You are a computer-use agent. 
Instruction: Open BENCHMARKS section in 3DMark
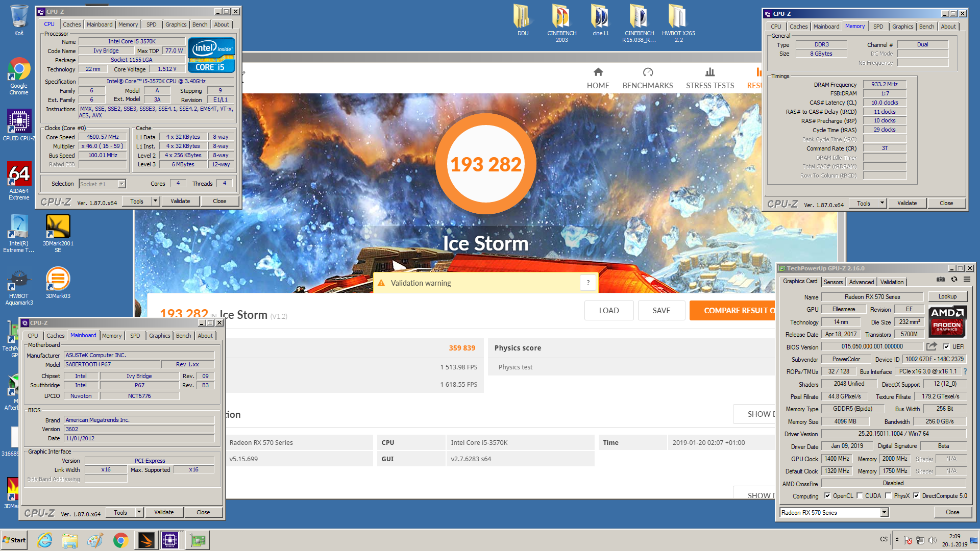point(648,78)
